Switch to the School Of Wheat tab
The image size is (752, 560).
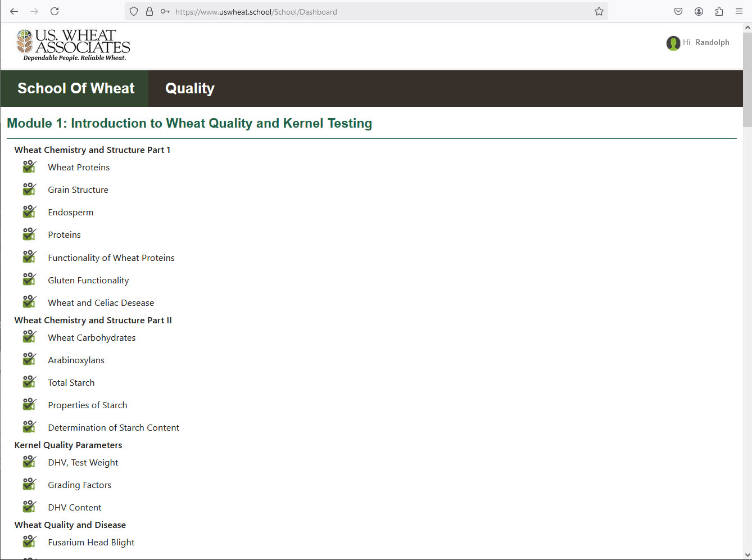[x=76, y=89]
